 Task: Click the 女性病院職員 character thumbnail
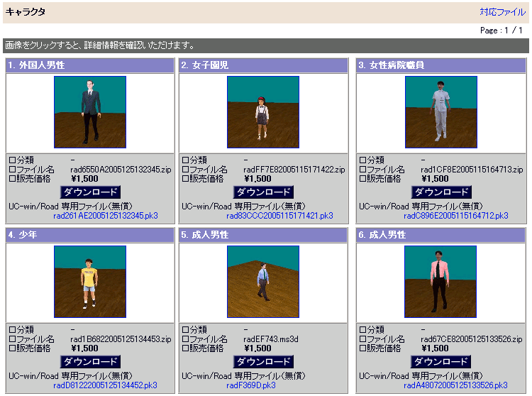tap(441, 112)
